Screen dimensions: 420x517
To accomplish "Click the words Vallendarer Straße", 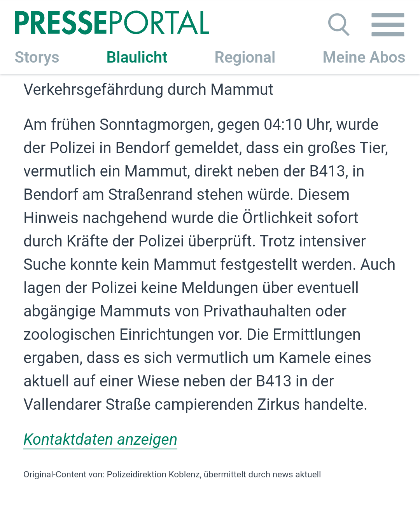I will tap(87, 405).
